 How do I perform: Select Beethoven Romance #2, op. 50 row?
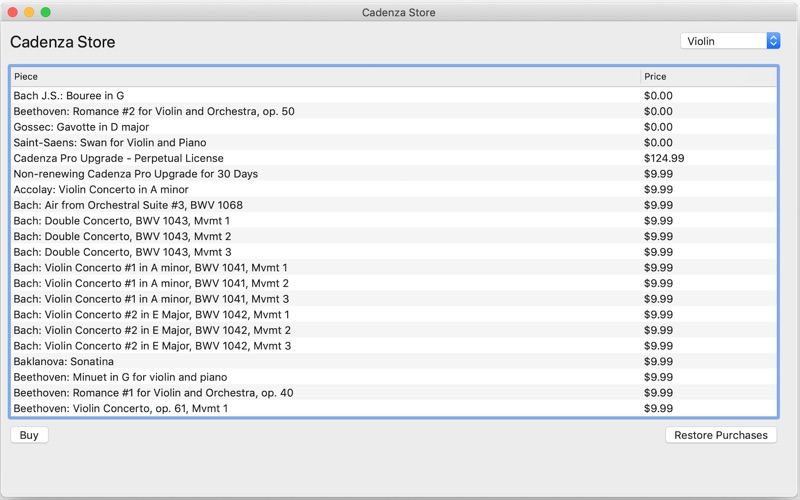tap(393, 111)
